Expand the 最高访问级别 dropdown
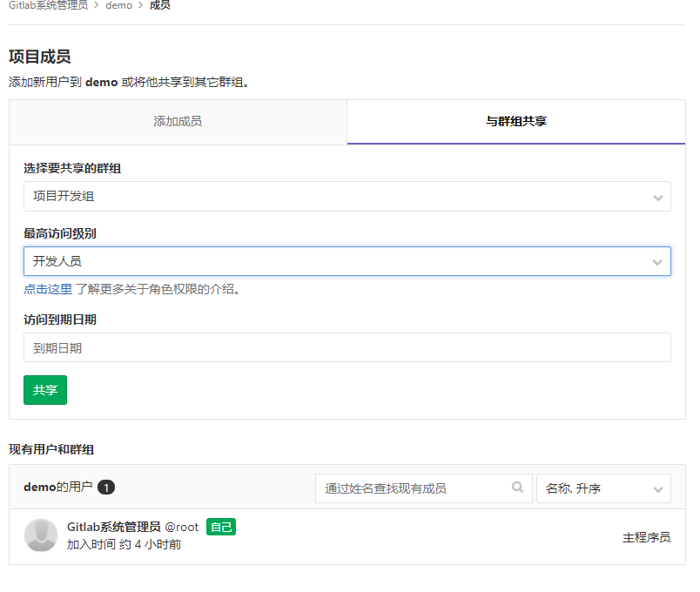700x592 pixels. click(x=347, y=261)
